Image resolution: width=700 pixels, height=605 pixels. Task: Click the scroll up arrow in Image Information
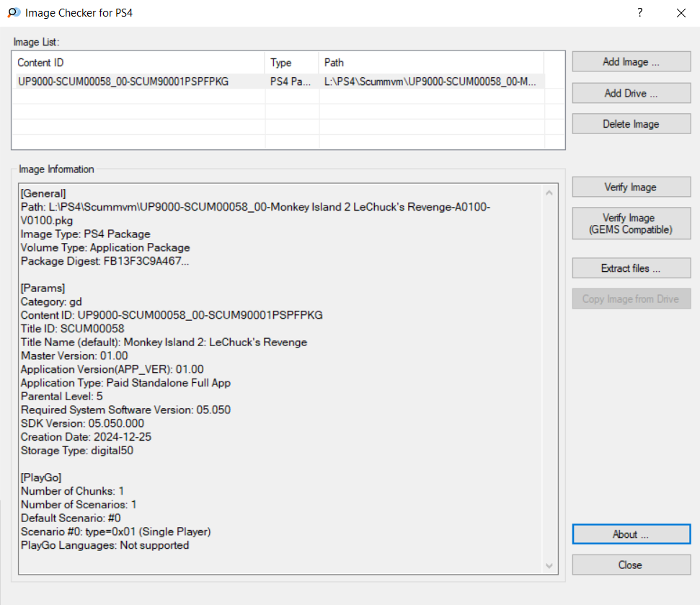coord(549,193)
